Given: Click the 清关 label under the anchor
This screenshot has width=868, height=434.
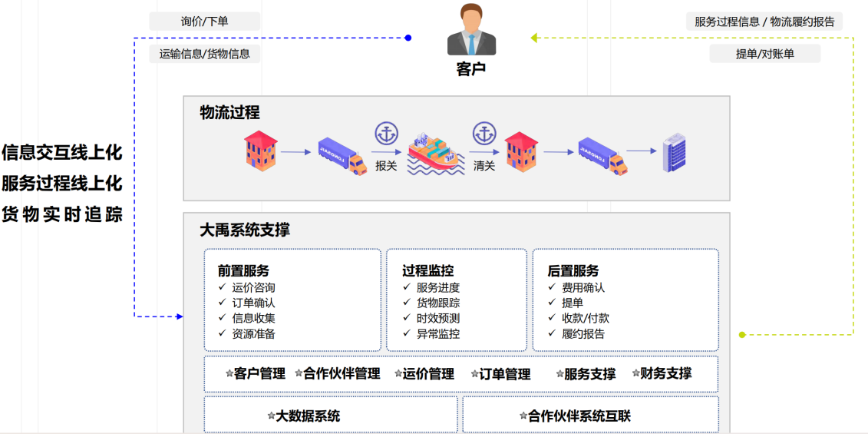Looking at the screenshot, I should [484, 166].
